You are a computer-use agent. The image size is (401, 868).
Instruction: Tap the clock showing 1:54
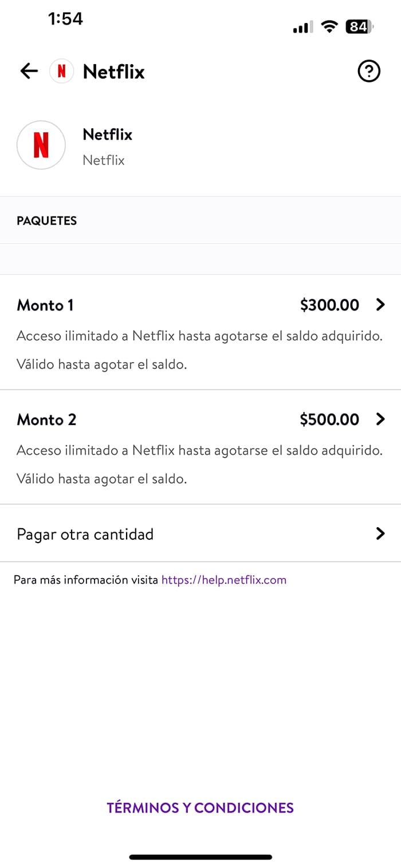pos(65,19)
